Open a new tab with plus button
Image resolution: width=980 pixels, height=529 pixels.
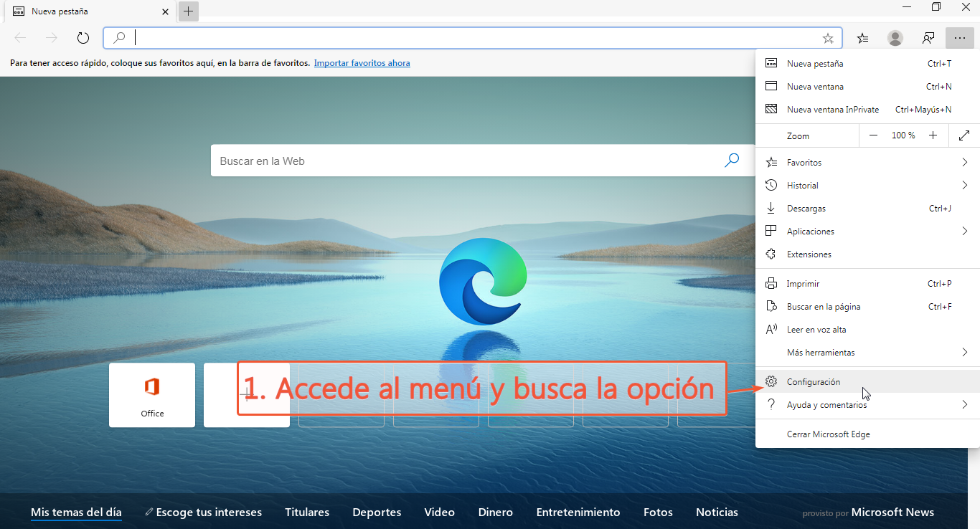point(189,11)
